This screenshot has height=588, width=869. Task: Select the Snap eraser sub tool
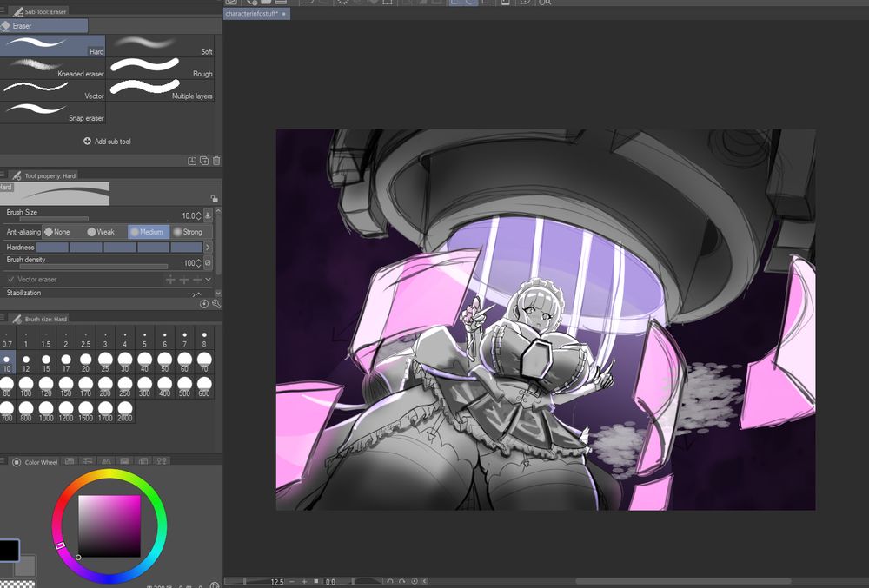53,112
